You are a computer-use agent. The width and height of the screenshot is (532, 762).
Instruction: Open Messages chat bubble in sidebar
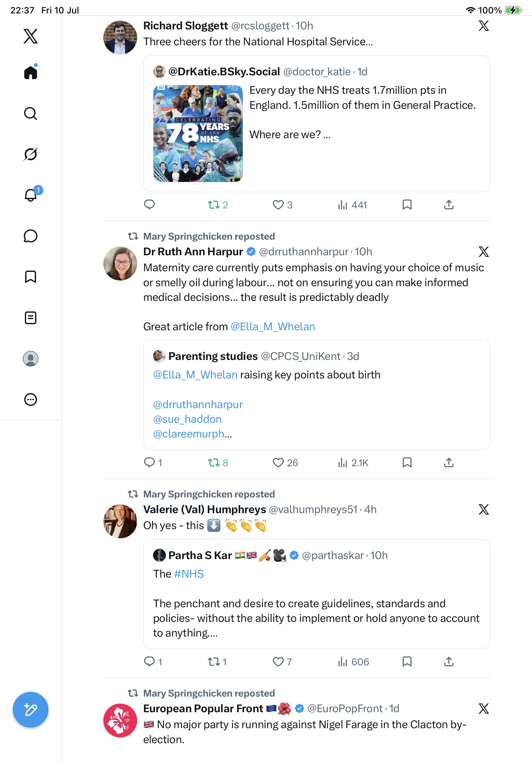tap(31, 236)
